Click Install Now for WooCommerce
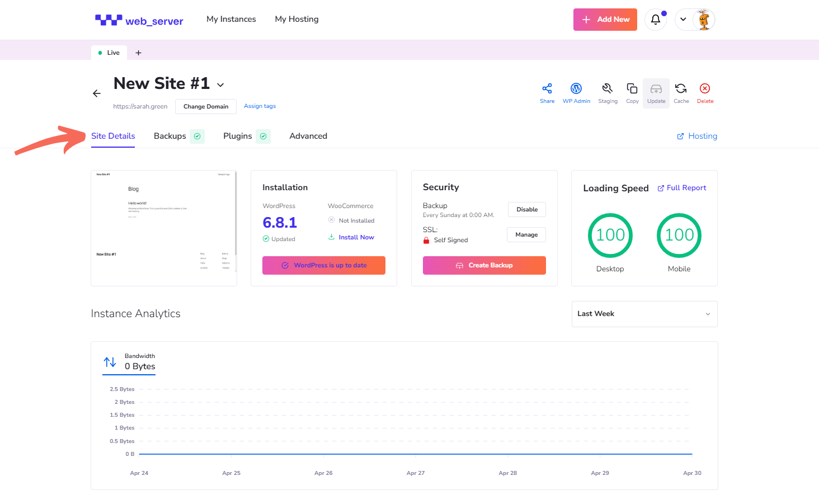This screenshot has width=819, height=504. (356, 237)
